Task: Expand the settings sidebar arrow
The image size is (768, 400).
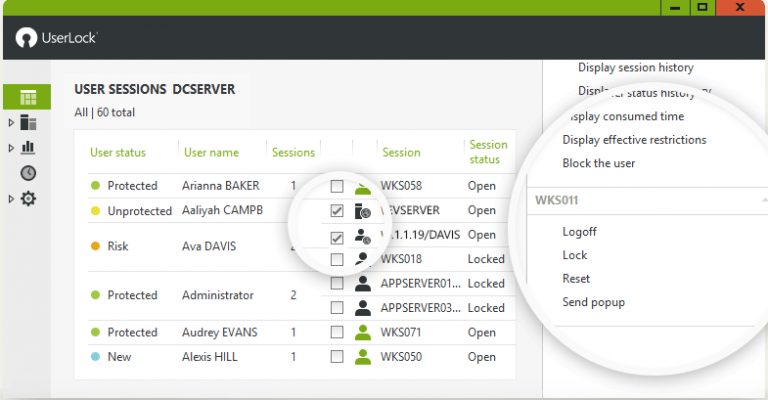Action: (11, 199)
